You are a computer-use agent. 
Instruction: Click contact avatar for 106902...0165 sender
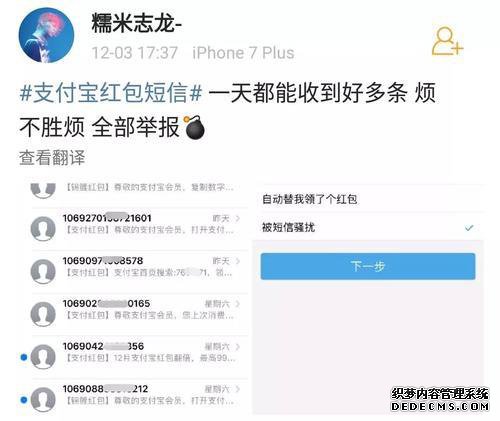click(x=43, y=314)
